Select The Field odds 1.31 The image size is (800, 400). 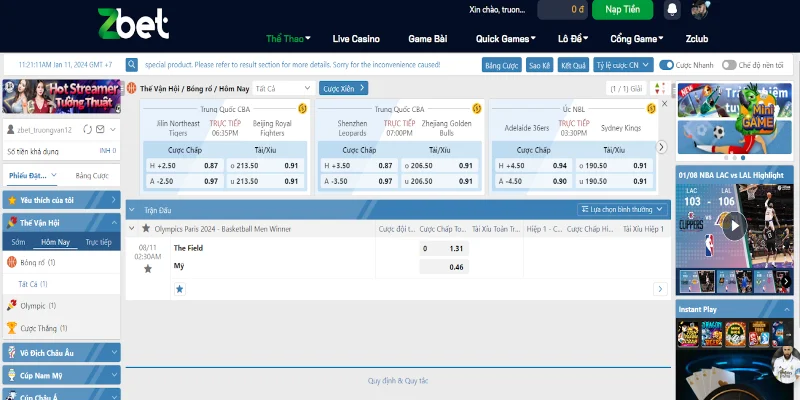(443, 248)
